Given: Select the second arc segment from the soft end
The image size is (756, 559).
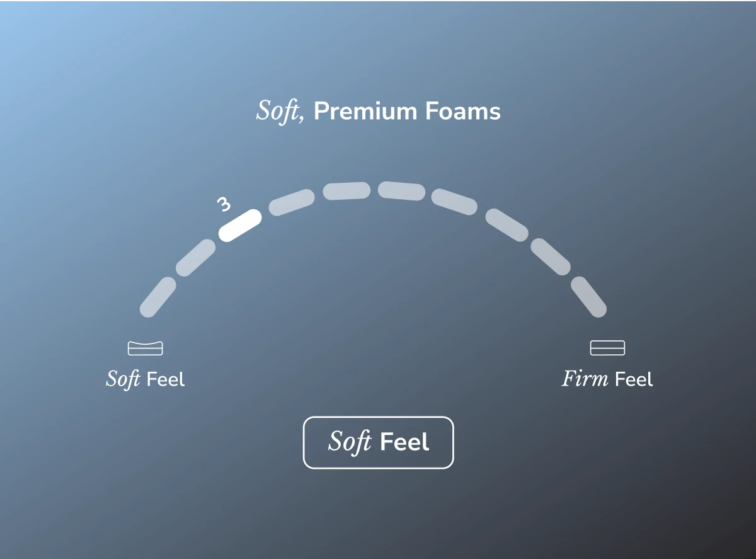Looking at the screenshot, I should point(196,257).
